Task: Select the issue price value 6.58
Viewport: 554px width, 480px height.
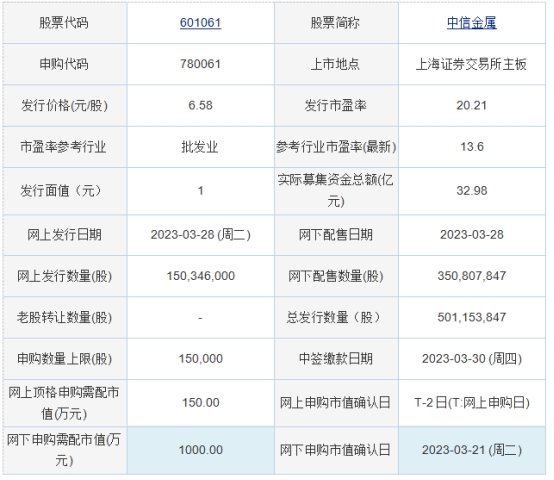Action: pos(200,105)
